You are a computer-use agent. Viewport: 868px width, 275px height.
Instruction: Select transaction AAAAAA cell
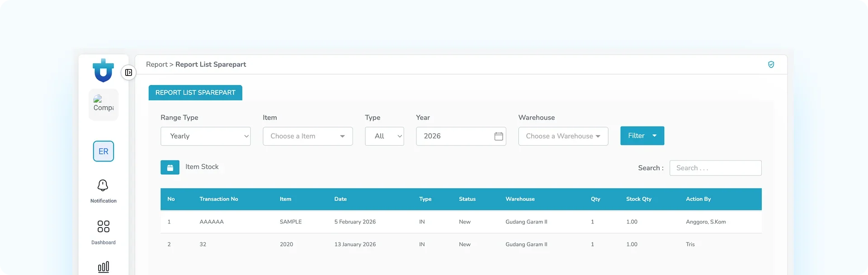click(212, 222)
